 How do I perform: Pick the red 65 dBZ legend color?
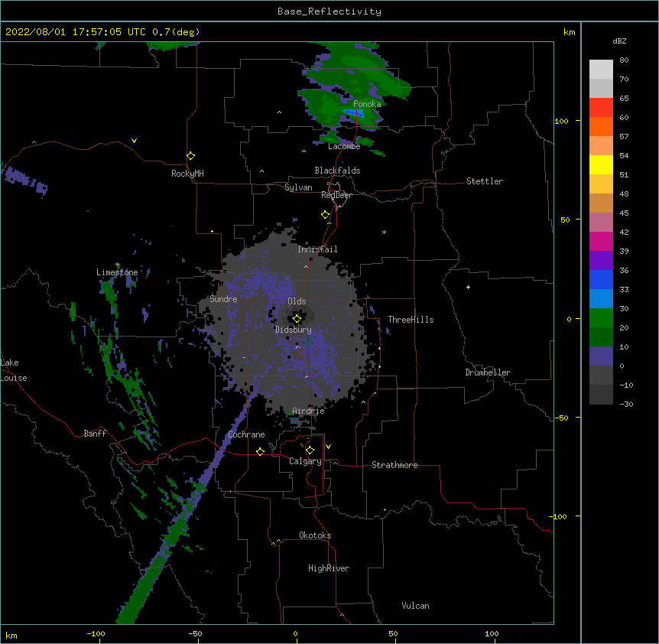(601, 107)
